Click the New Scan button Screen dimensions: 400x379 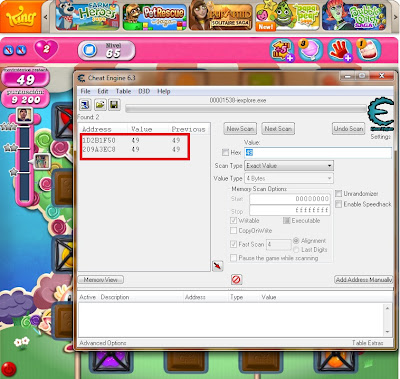point(240,129)
